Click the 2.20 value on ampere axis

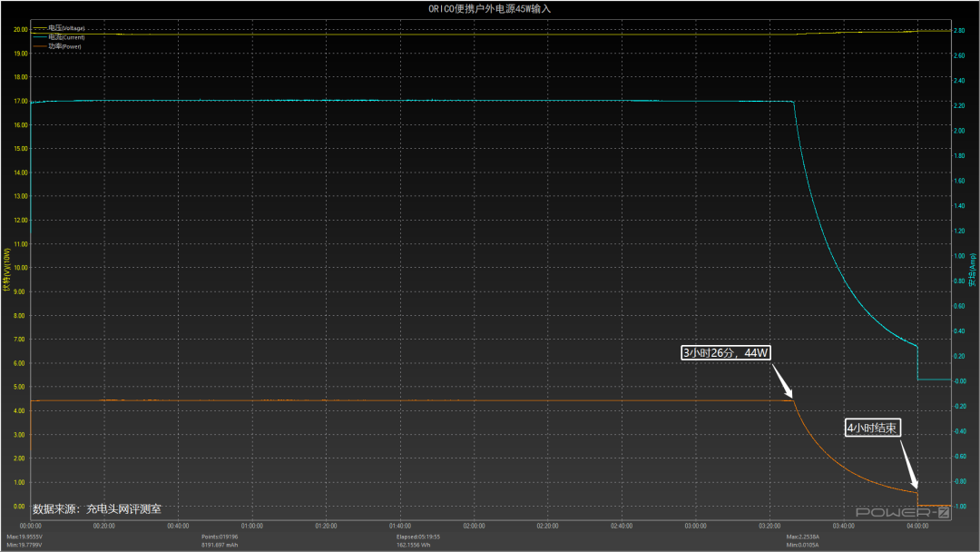coord(959,105)
